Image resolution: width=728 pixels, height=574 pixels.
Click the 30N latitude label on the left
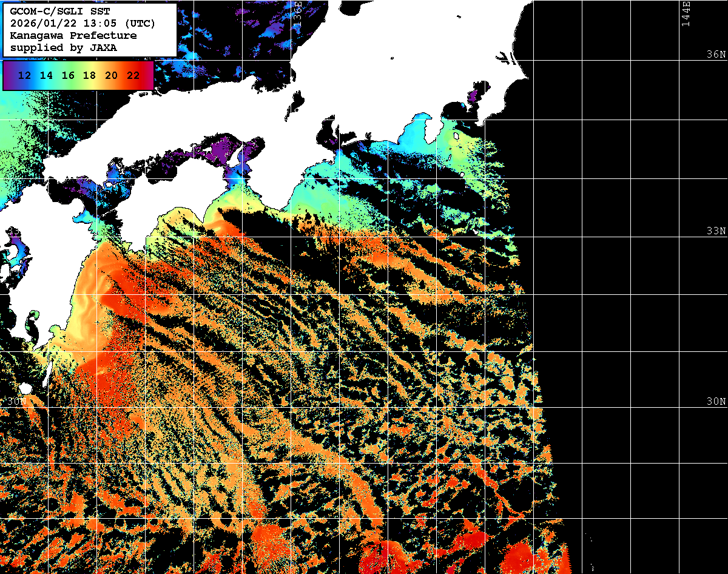[x=16, y=402]
